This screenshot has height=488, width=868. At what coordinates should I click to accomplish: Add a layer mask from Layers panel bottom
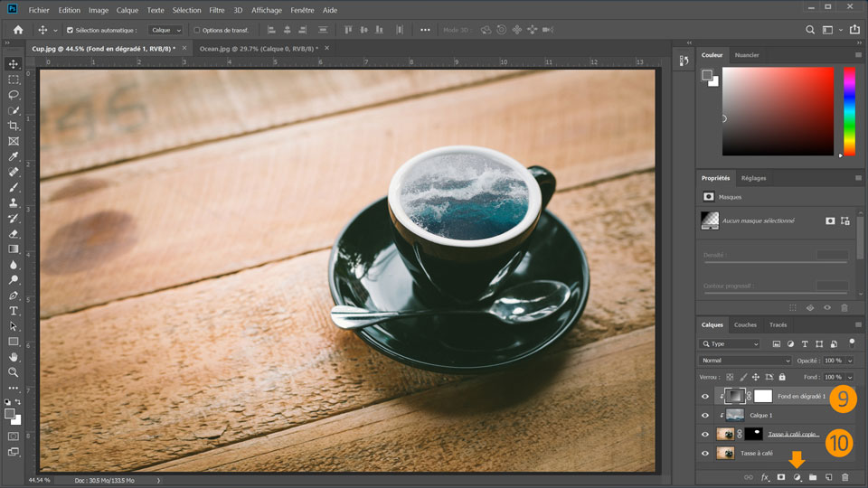coord(780,477)
